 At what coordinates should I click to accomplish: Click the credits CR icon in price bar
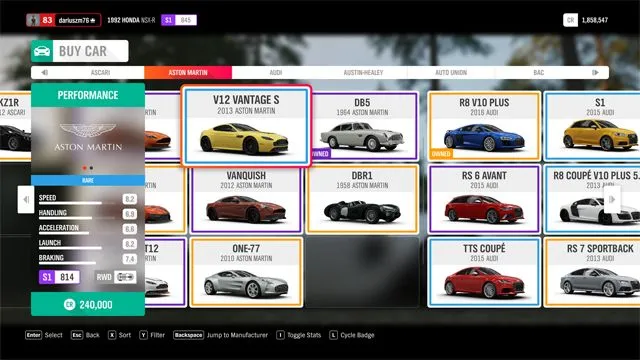[69, 304]
